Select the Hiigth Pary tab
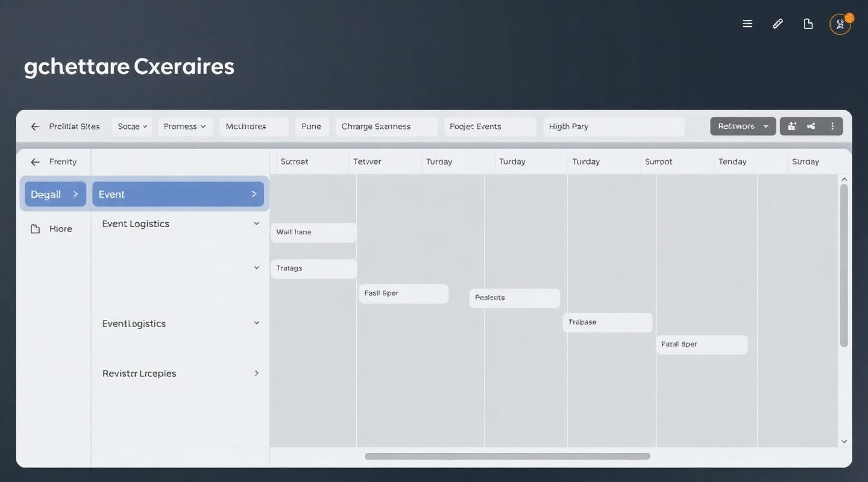The image size is (868, 482). (x=614, y=127)
